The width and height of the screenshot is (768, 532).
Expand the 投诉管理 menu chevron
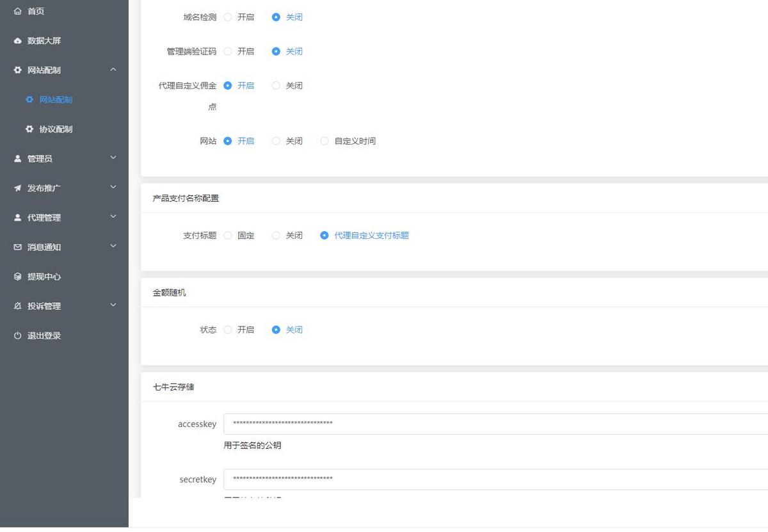click(x=113, y=305)
